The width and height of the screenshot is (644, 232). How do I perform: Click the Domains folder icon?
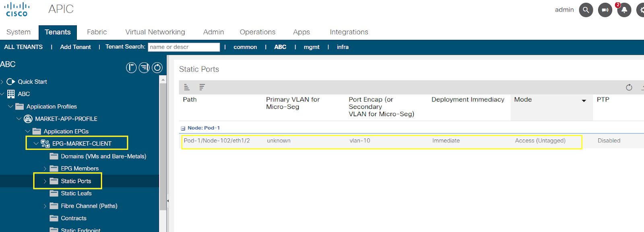tap(54, 156)
